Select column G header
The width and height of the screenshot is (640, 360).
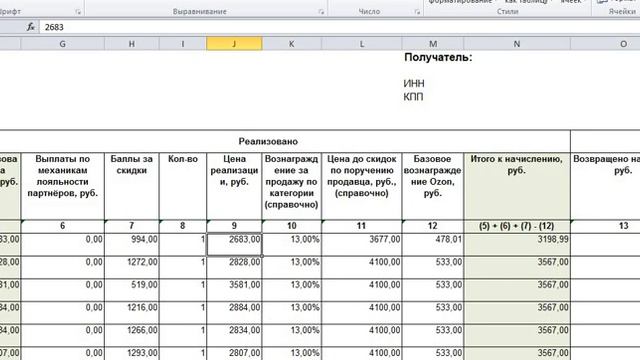[x=62, y=44]
